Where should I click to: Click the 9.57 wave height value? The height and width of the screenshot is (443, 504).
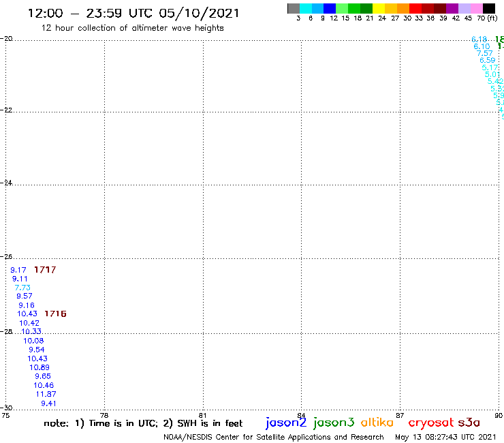click(x=25, y=296)
